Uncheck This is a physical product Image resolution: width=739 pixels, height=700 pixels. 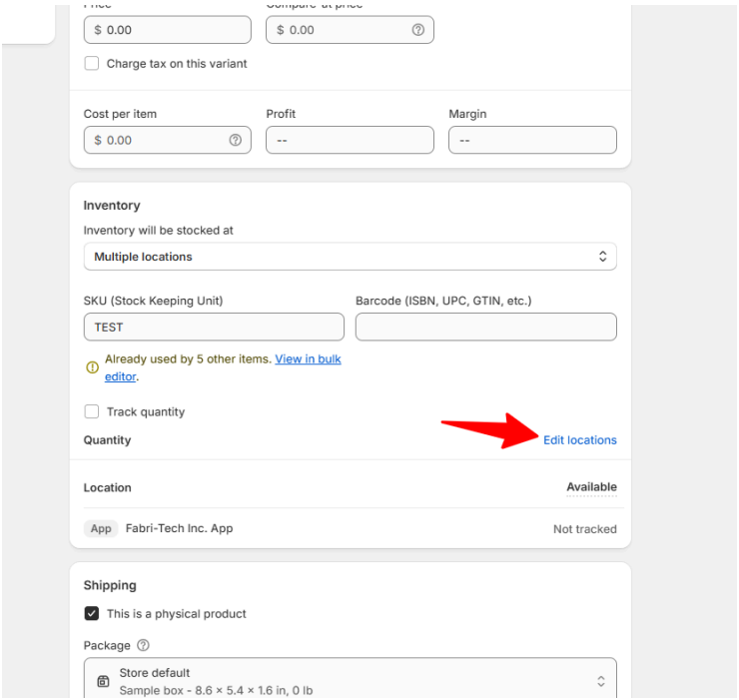pos(92,614)
